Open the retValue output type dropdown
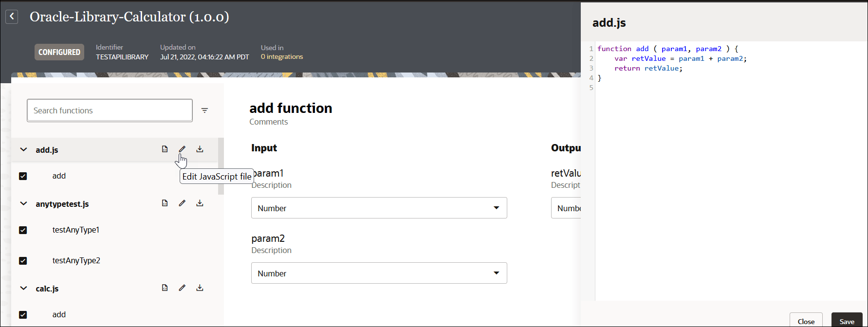The width and height of the screenshot is (868, 327). point(566,208)
